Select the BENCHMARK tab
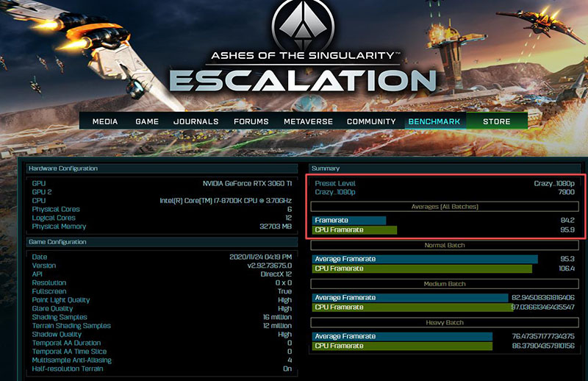The width and height of the screenshot is (588, 381). [434, 121]
